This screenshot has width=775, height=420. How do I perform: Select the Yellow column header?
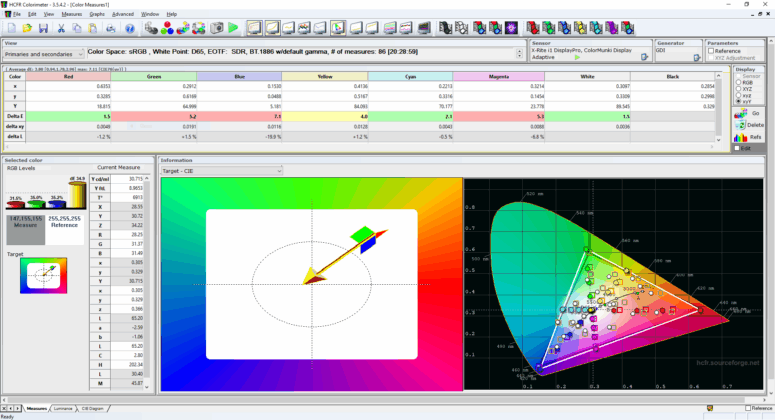[325, 77]
